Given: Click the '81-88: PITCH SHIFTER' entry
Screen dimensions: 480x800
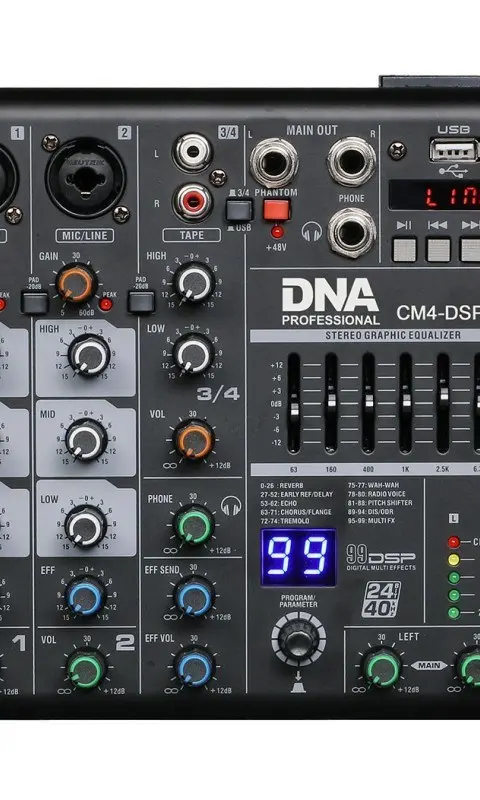Looking at the screenshot, I should [x=380, y=503].
